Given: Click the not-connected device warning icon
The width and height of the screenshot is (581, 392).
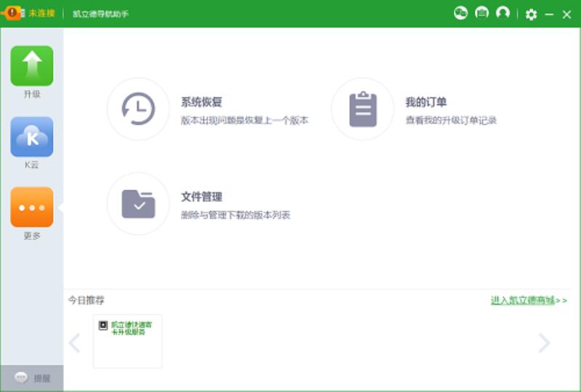Looking at the screenshot, I should (12, 13).
